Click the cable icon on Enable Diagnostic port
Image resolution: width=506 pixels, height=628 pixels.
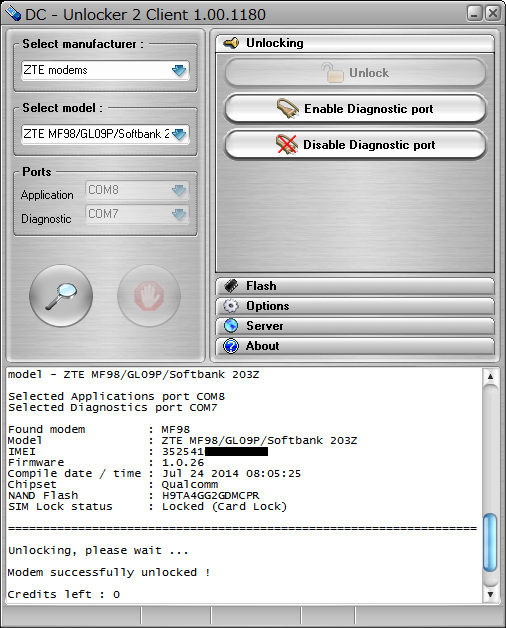[288, 108]
